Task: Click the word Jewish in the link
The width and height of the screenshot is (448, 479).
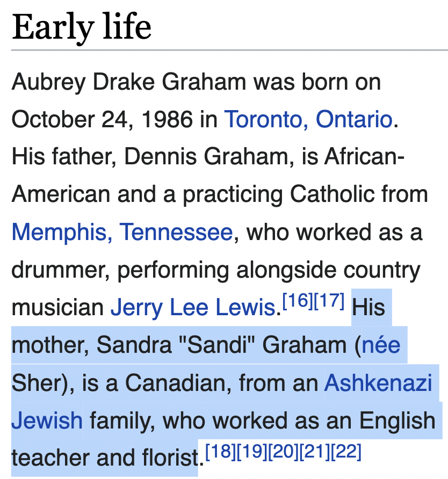Action: (x=47, y=420)
